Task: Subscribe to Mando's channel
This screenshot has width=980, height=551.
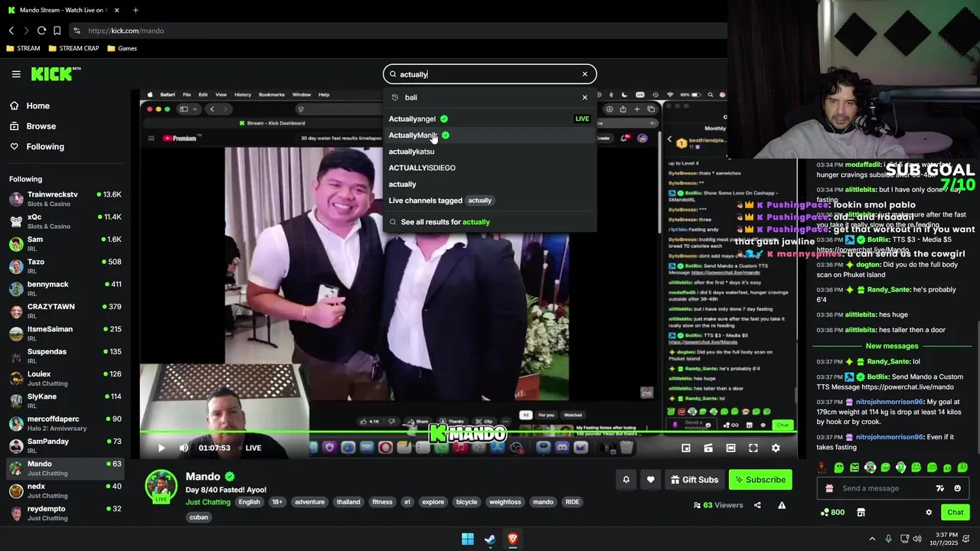Action: (x=760, y=480)
